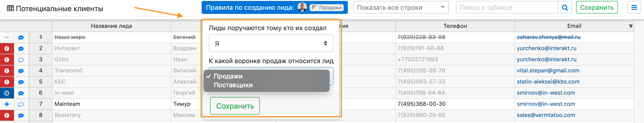Click the blue clock icon on In-west row
The image size is (644, 123).
pyautogui.click(x=7, y=93)
